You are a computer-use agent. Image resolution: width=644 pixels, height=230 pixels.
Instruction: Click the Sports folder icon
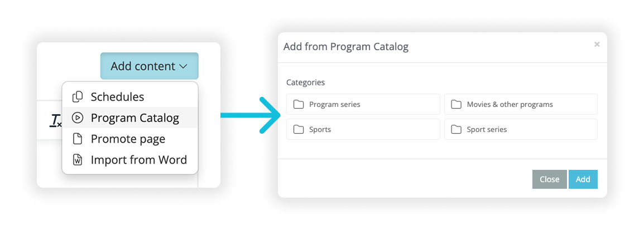299,130
